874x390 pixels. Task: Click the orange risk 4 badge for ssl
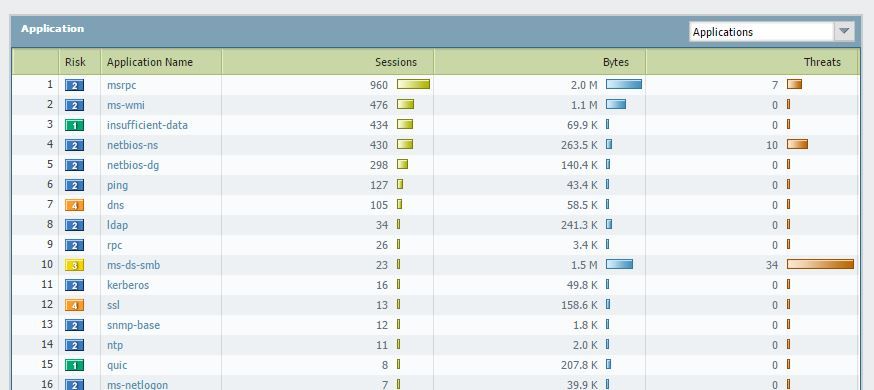[x=74, y=305]
